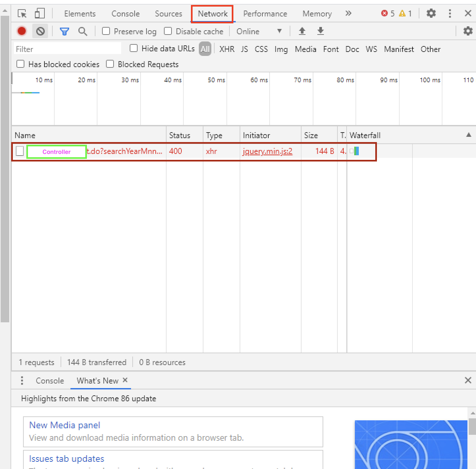The image size is (476, 469).
Task: Expand more DevTools tabs chevron
Action: tap(348, 13)
